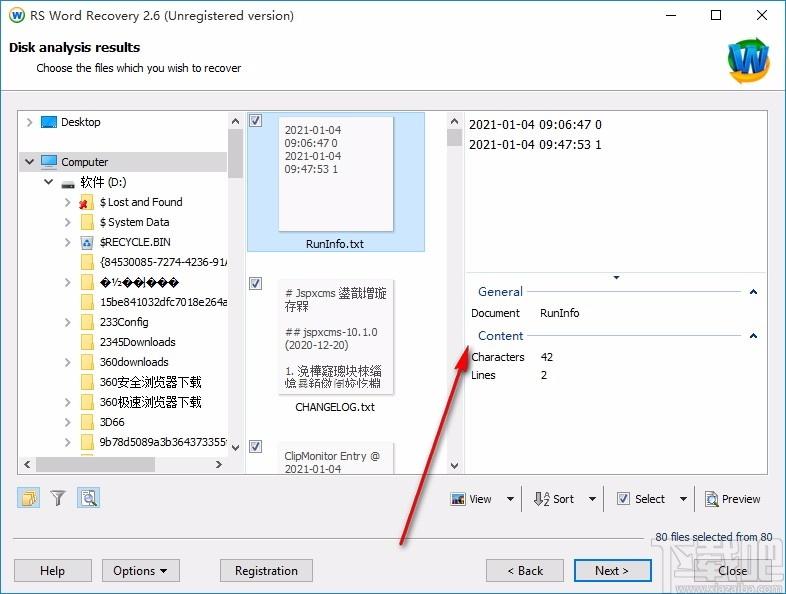Click the Preview magnifier icon
Screen dimensions: 786x594
coord(711,499)
